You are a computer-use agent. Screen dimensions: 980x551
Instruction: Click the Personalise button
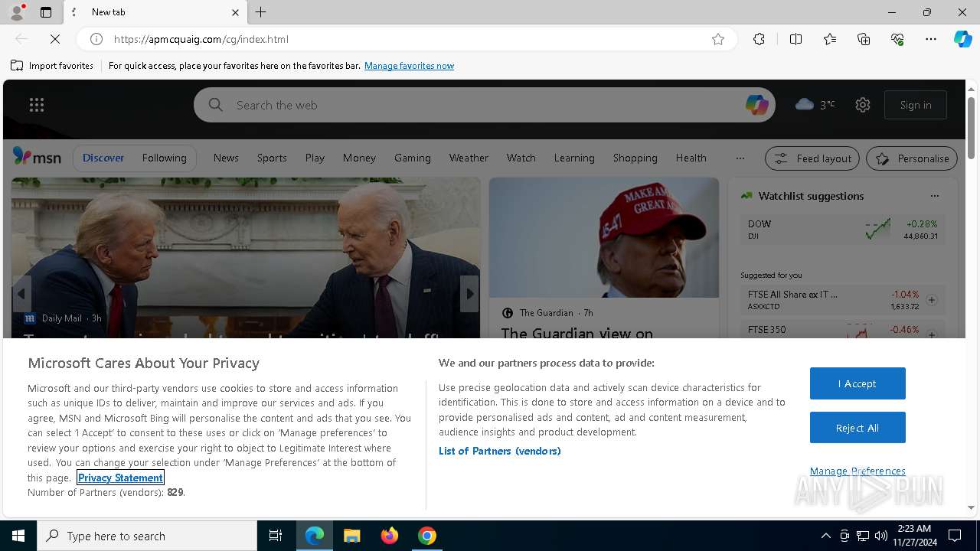(912, 158)
